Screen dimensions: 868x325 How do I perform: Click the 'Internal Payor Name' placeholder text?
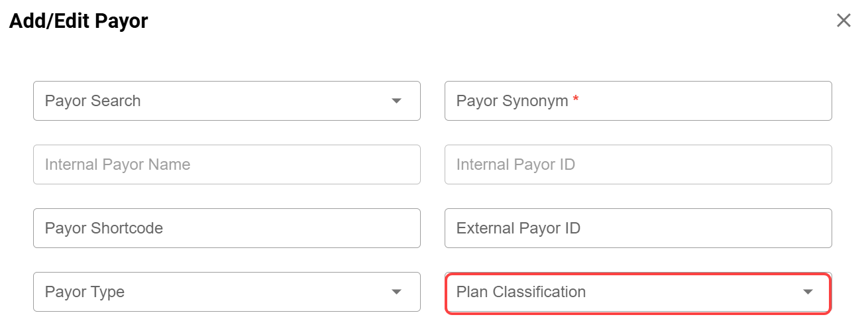pyautogui.click(x=117, y=164)
